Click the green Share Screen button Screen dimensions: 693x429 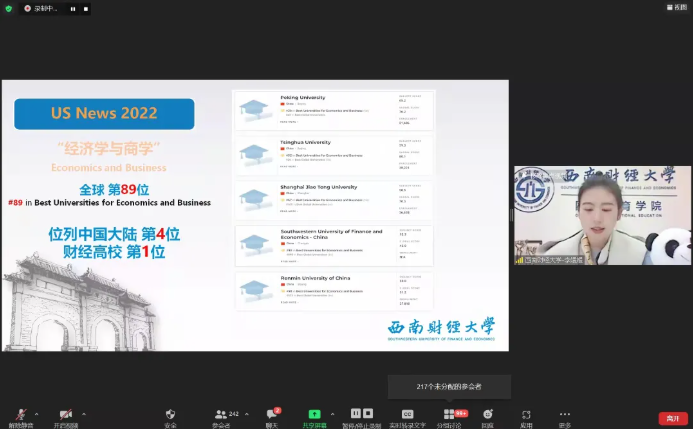point(314,415)
